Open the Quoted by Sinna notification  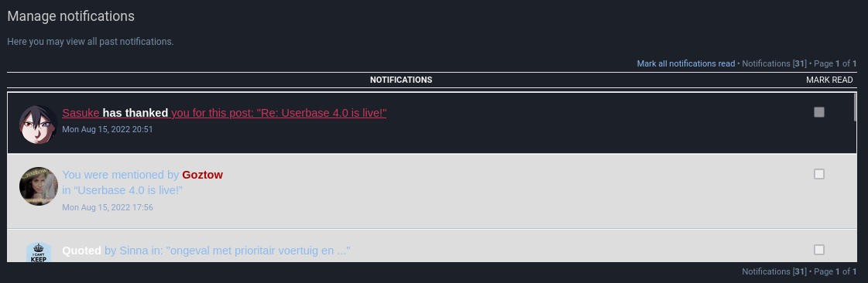206,251
